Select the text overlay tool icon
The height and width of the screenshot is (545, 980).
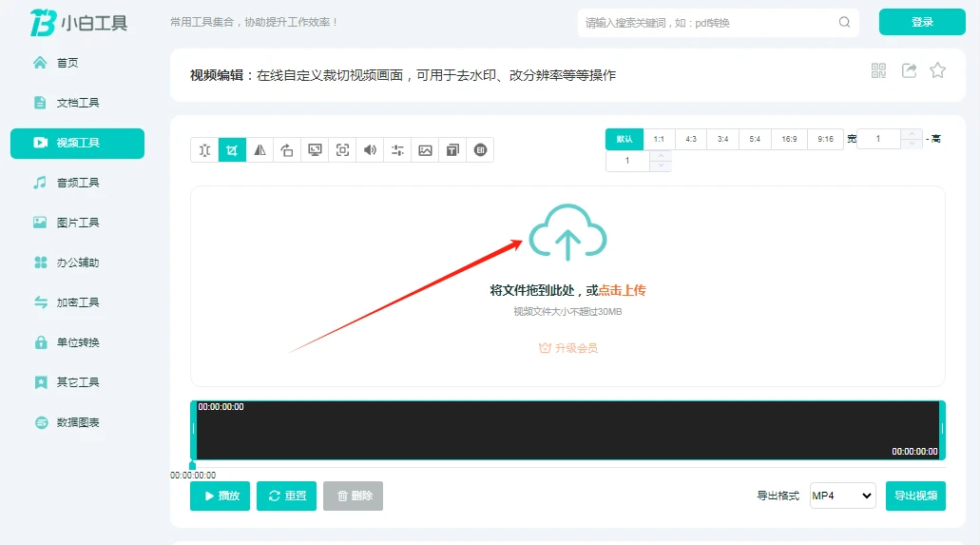click(452, 150)
